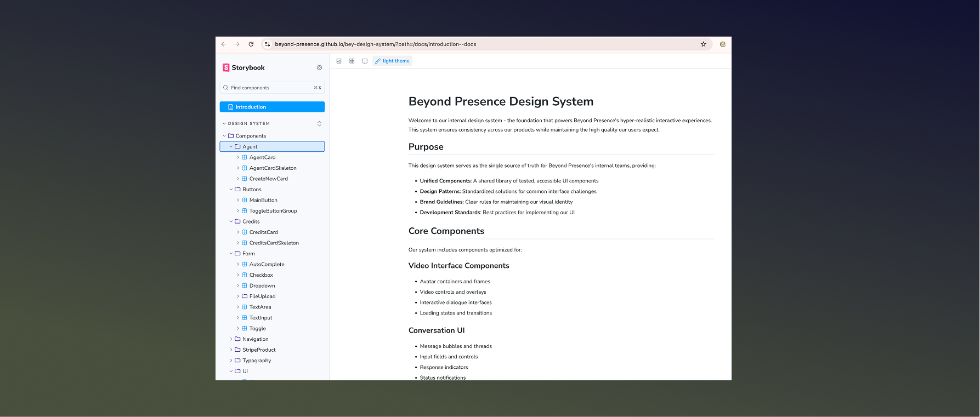Open the Storybook settings gear
Viewport: 980px width, 417px height.
pos(319,67)
